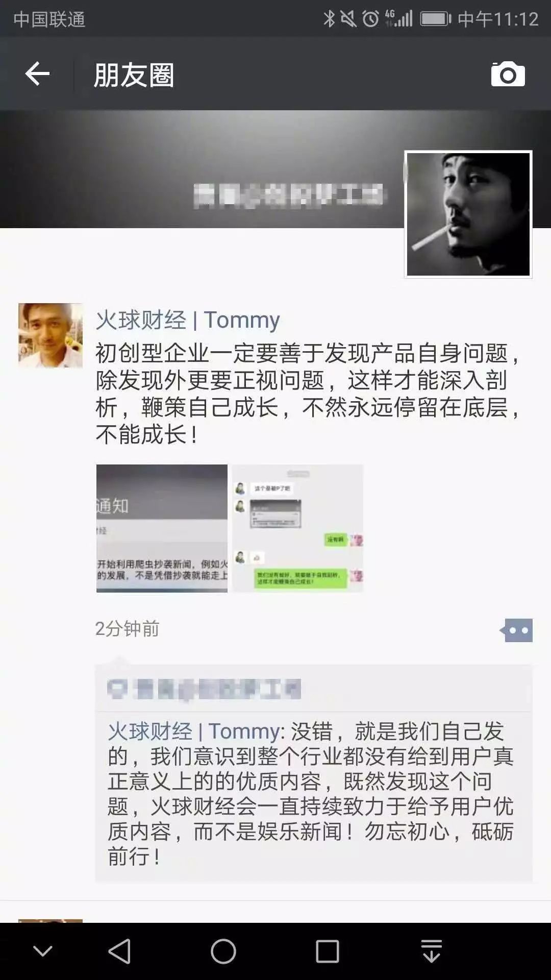Tap the blurred name in the likes row
551x980 pixels.
click(x=218, y=689)
